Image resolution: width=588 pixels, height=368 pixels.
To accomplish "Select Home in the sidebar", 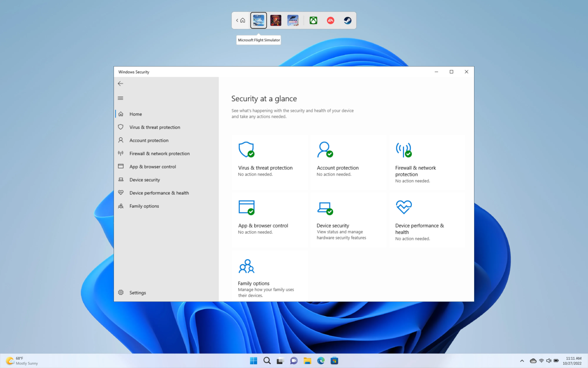I will point(167,114).
